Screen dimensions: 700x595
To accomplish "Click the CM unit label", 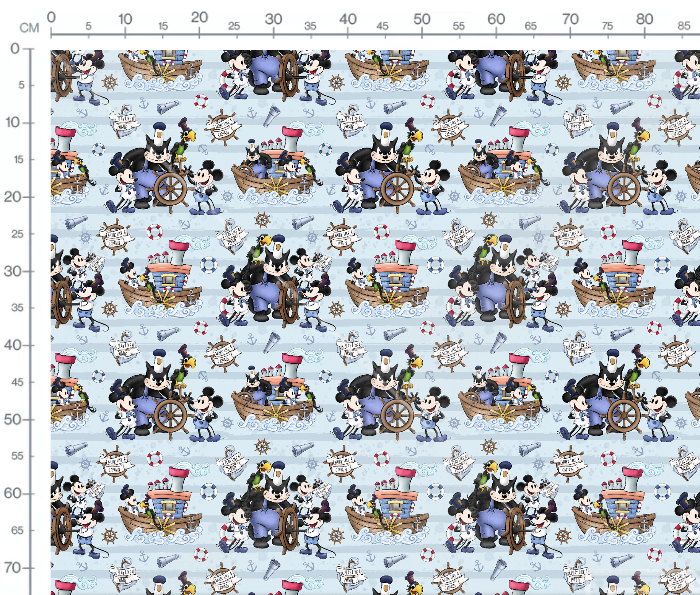I will pyautogui.click(x=29, y=28).
